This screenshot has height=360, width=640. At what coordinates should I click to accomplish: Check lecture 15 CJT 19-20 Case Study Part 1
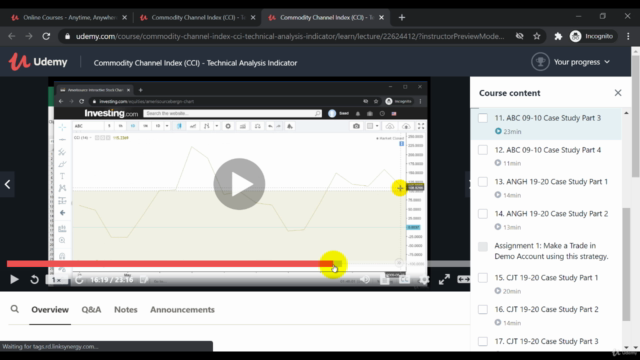pos(483,278)
